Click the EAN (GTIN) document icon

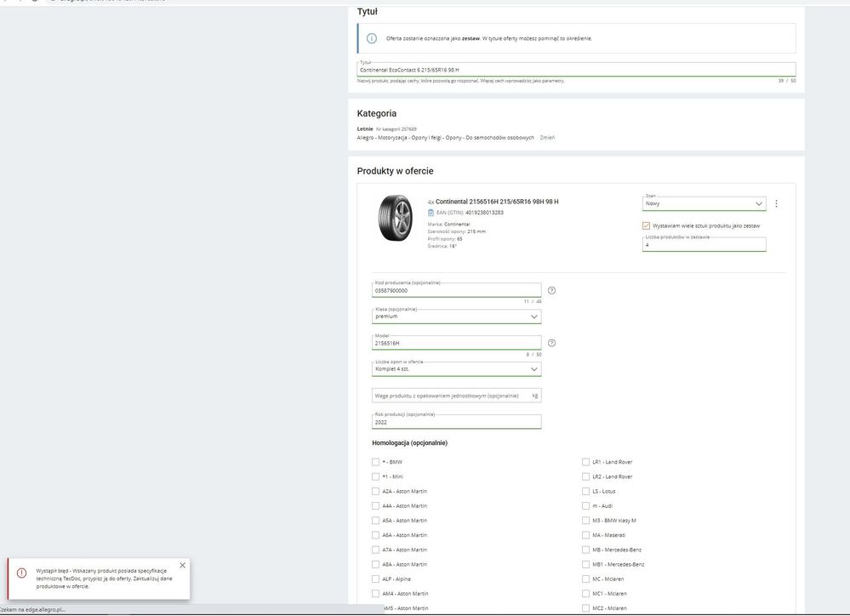[x=431, y=213]
